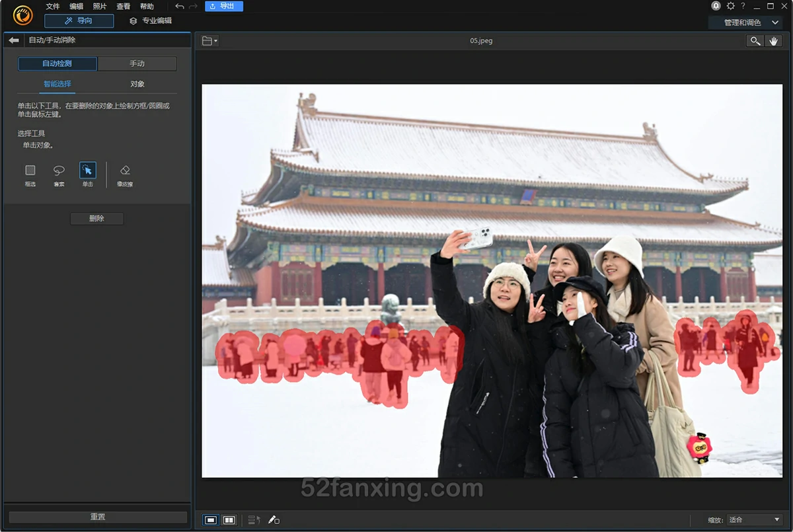The width and height of the screenshot is (793, 532).
Task: Switch to single-view display mode
Action: click(x=211, y=520)
